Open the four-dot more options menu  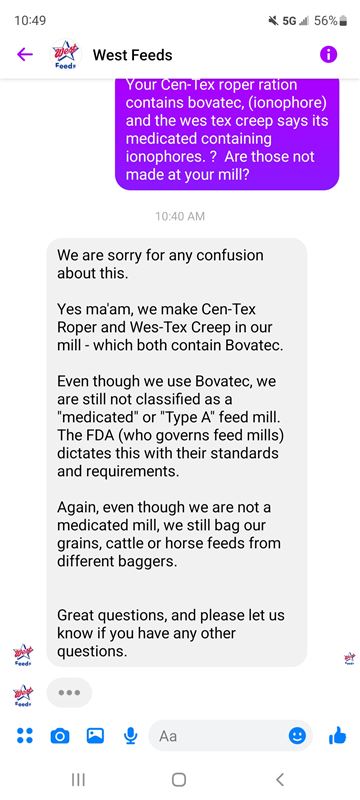point(24,735)
